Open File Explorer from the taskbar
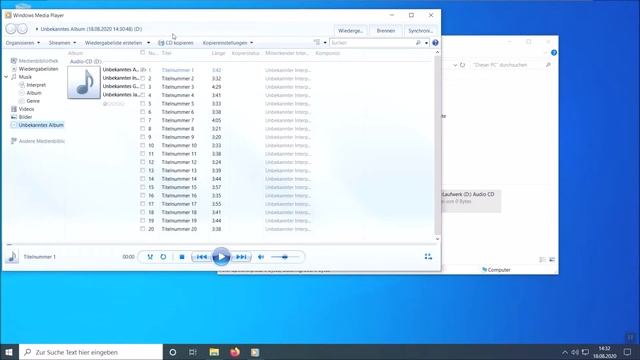This screenshot has height=360, width=640. 214,352
